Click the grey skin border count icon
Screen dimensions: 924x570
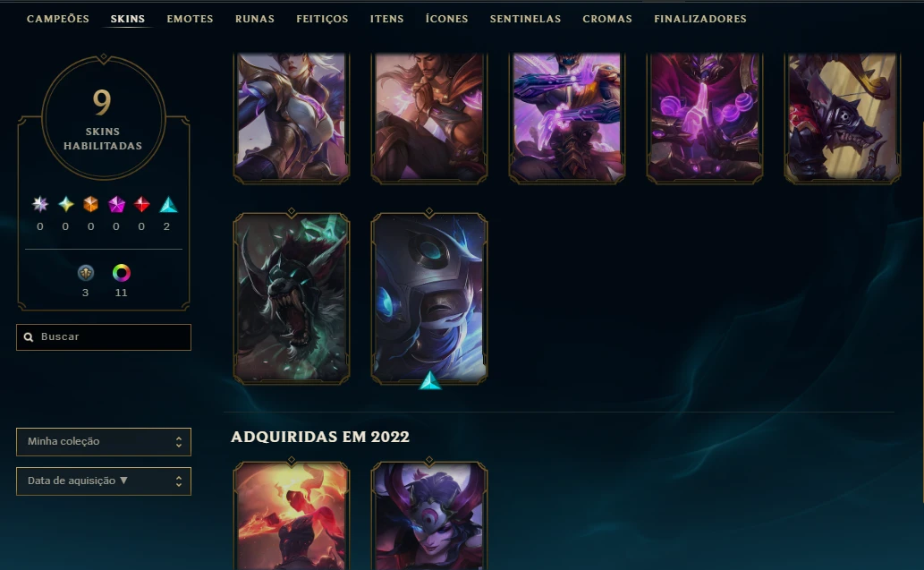point(86,273)
